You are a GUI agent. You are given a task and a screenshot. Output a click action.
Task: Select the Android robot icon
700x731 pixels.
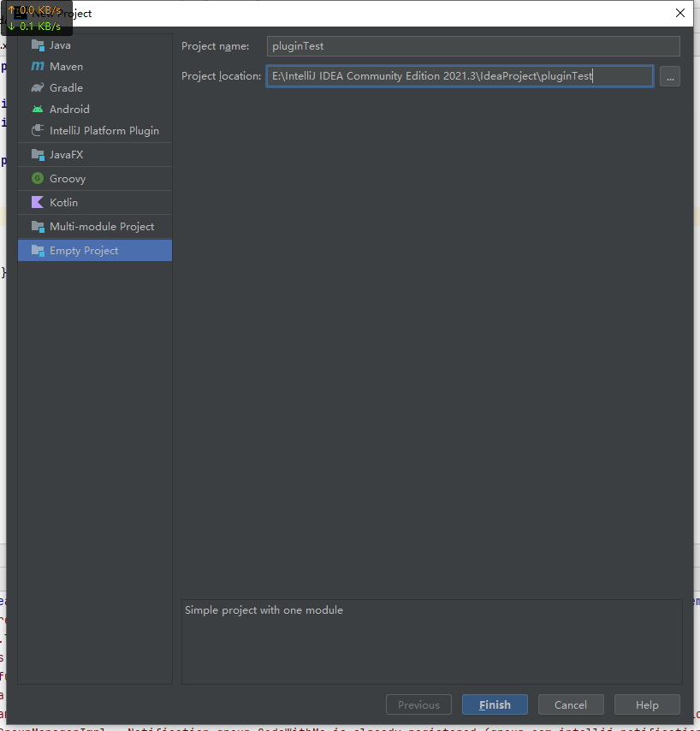[38, 109]
